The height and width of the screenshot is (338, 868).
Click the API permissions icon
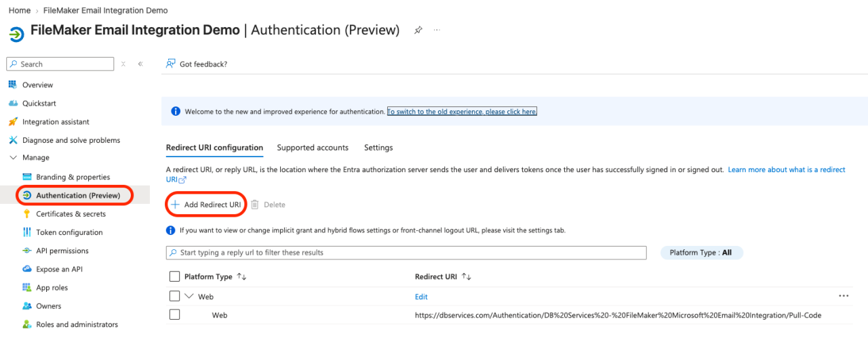pyautogui.click(x=27, y=251)
